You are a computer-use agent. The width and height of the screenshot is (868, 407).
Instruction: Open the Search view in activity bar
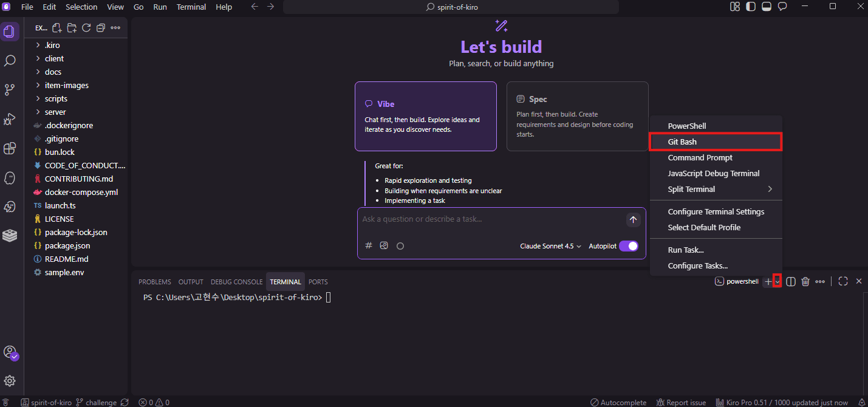(x=10, y=61)
